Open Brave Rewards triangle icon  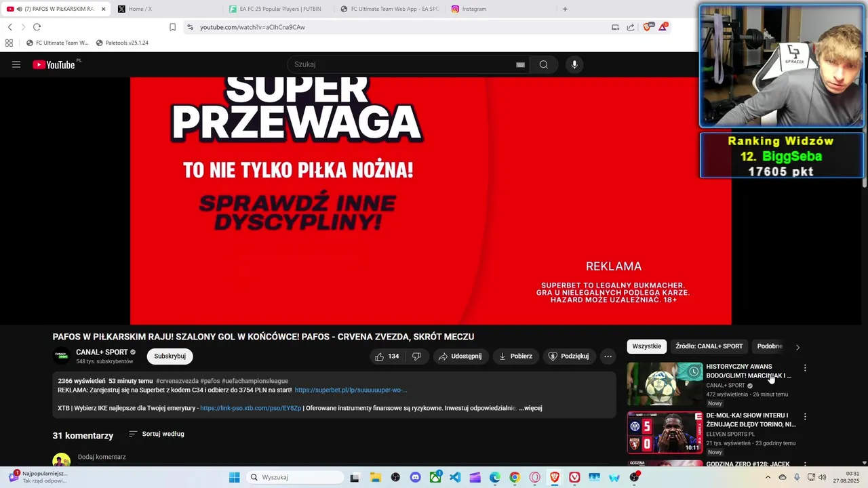click(663, 27)
